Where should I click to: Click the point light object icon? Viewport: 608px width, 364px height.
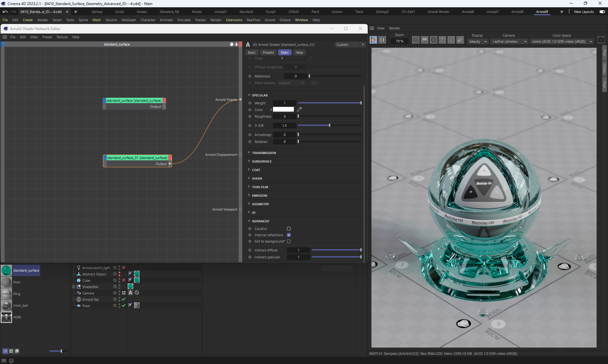79,268
